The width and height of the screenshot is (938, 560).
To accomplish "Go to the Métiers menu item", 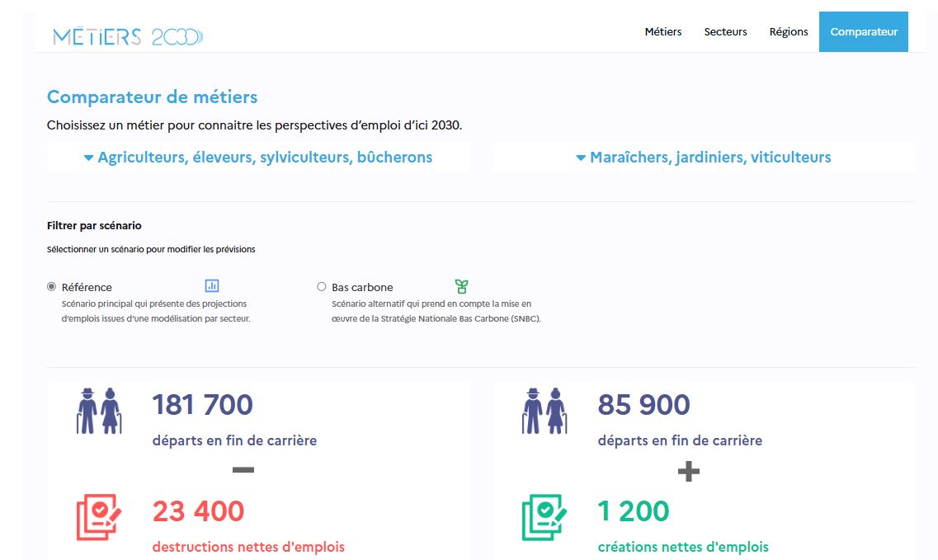I will click(662, 31).
